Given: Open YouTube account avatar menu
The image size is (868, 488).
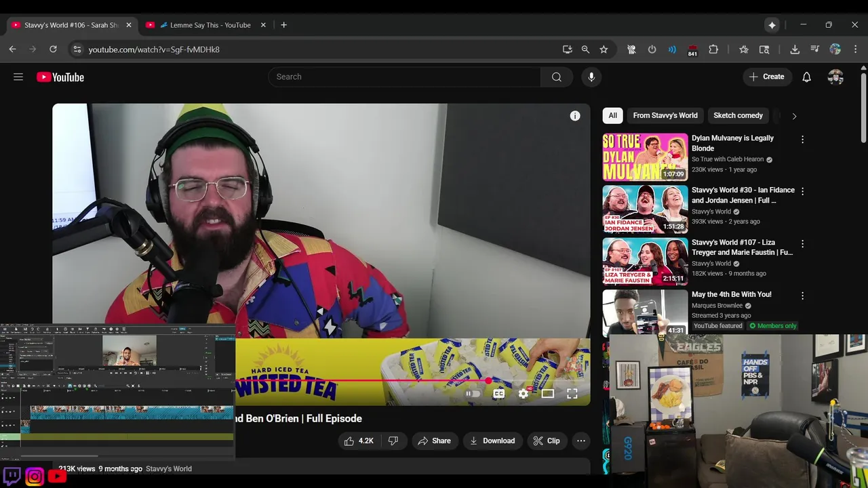Looking at the screenshot, I should (x=835, y=77).
